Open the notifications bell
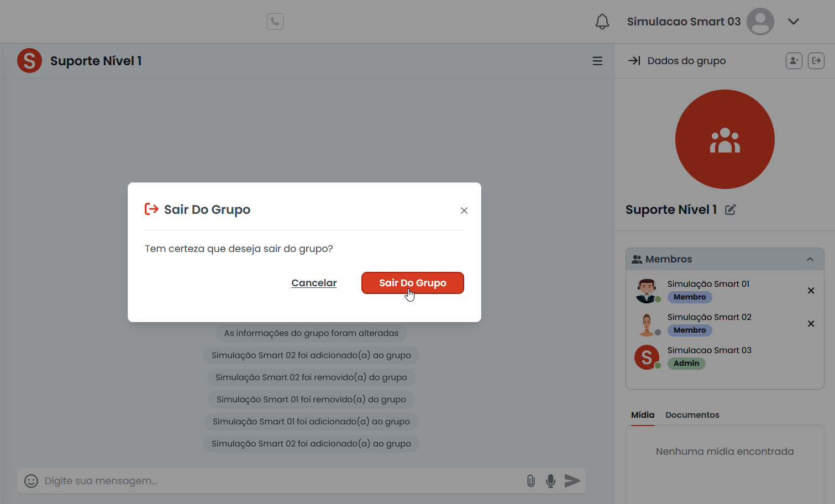This screenshot has width=835, height=504. point(602,22)
